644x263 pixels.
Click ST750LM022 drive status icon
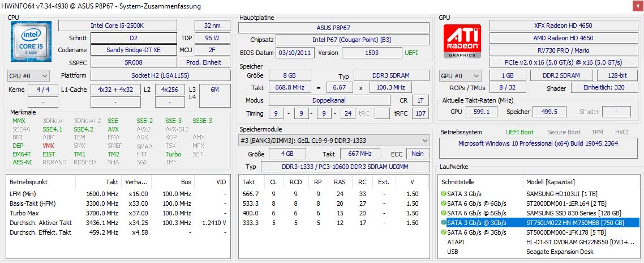443,223
